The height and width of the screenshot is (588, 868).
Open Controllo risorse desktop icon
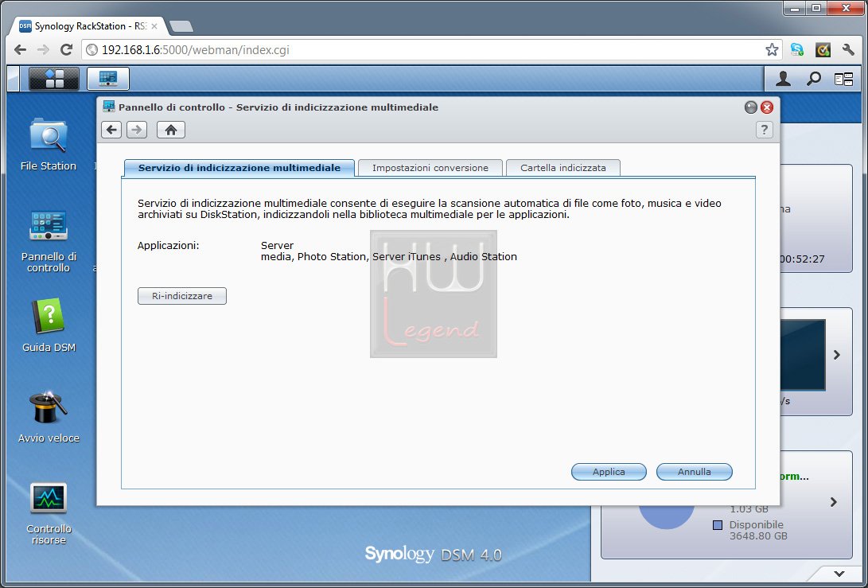49,513
